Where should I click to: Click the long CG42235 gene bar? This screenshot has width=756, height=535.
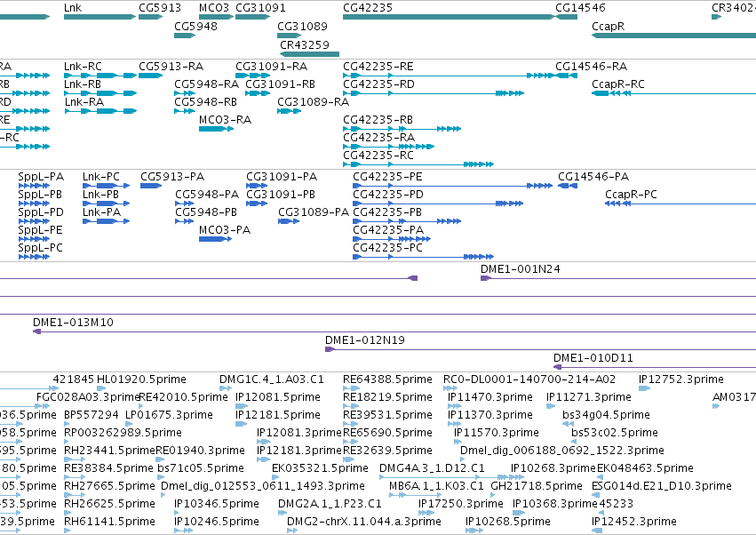pos(449,17)
